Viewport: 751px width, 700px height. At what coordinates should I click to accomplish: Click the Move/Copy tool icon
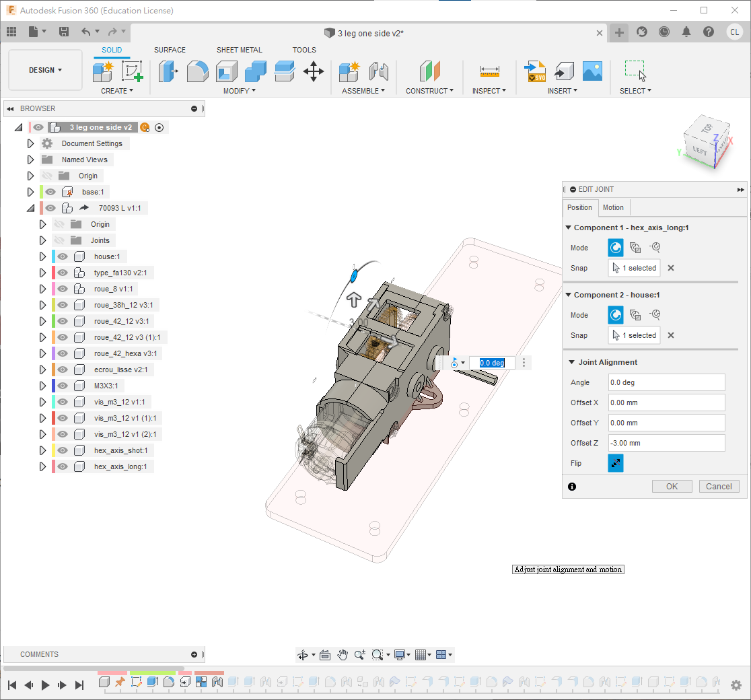[x=314, y=71]
